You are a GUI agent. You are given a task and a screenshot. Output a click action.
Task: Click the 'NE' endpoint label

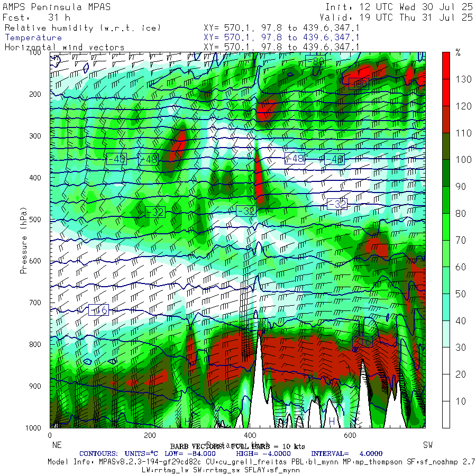(57, 445)
